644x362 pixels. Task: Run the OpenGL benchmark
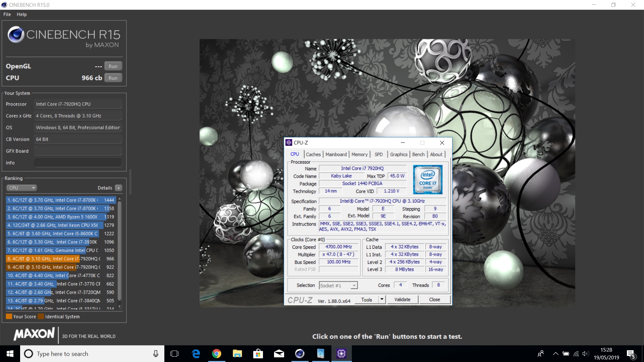click(113, 66)
